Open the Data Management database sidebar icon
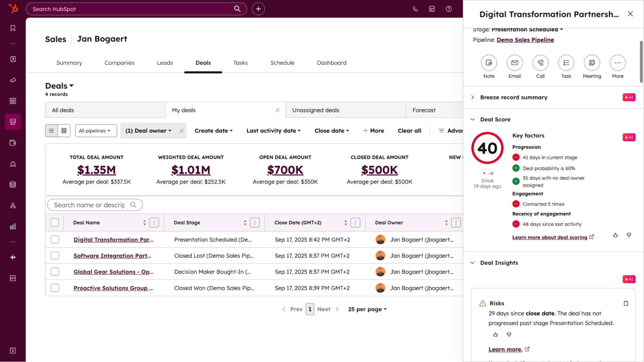 pos(13,185)
